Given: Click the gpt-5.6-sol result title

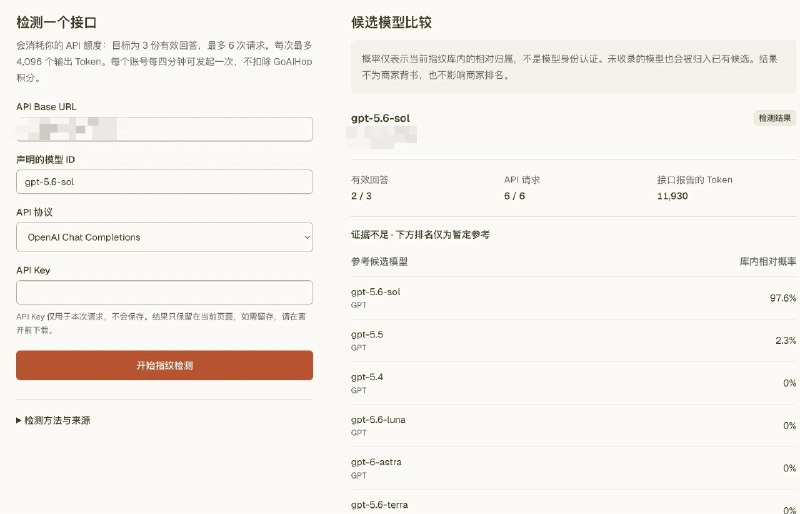Looking at the screenshot, I should click(x=380, y=118).
